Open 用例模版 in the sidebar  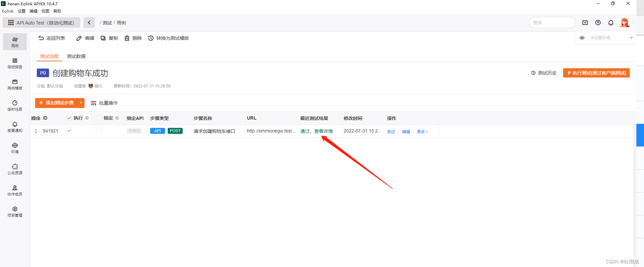click(x=15, y=84)
